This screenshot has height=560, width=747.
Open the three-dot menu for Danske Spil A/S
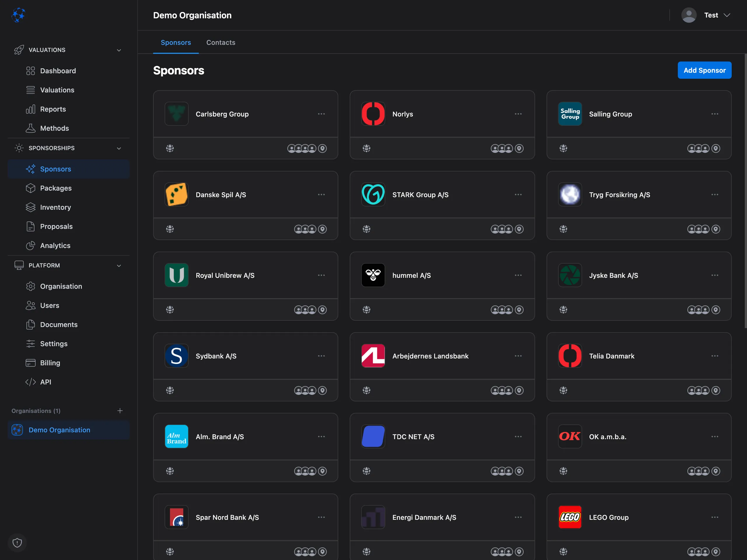pyautogui.click(x=321, y=195)
